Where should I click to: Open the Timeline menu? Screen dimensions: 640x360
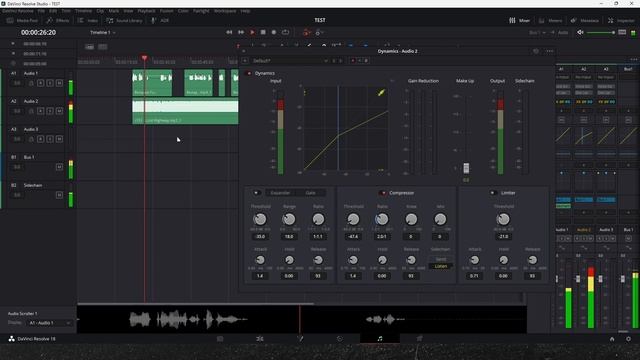coord(83,11)
